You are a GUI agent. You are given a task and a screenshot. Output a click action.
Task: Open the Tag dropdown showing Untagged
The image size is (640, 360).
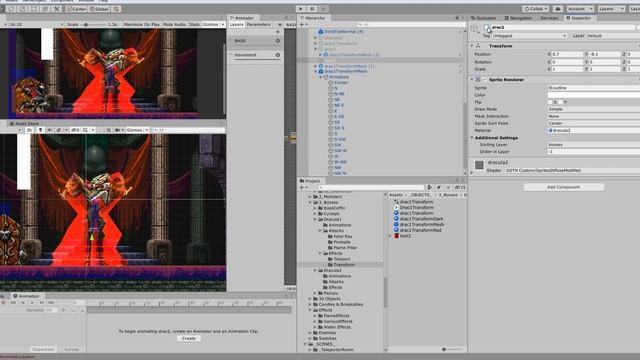[529, 36]
